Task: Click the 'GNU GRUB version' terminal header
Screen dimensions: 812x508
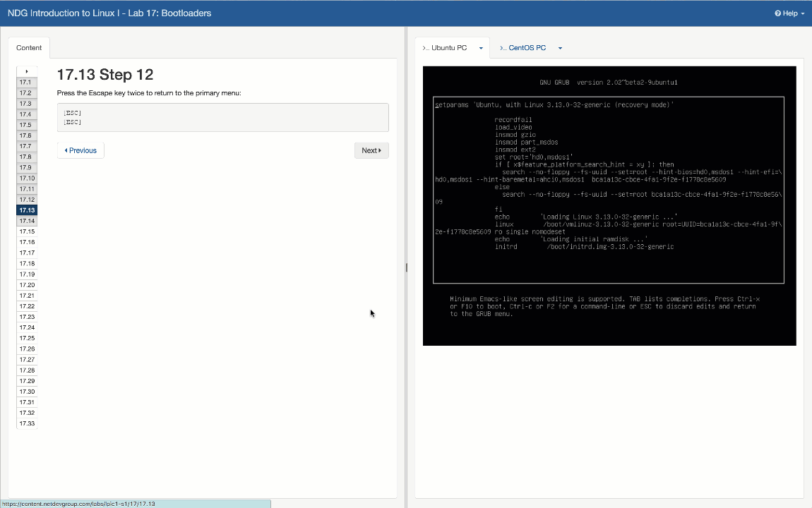Action: (x=609, y=83)
